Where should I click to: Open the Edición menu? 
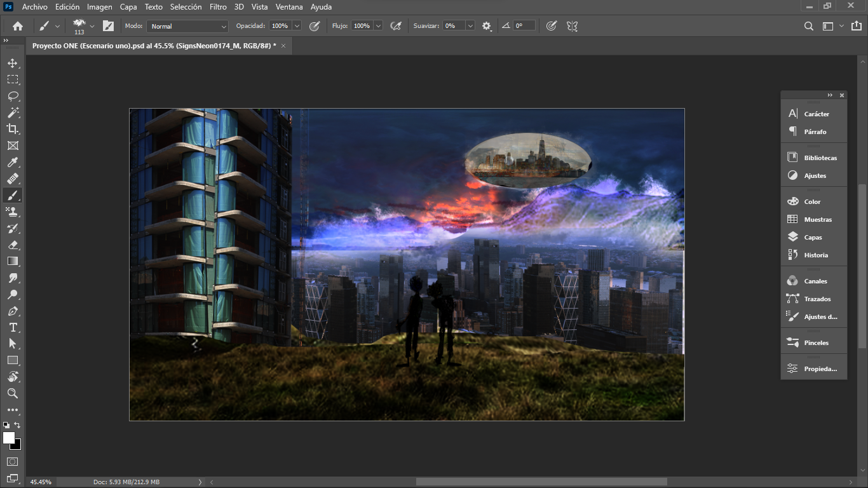tap(67, 7)
